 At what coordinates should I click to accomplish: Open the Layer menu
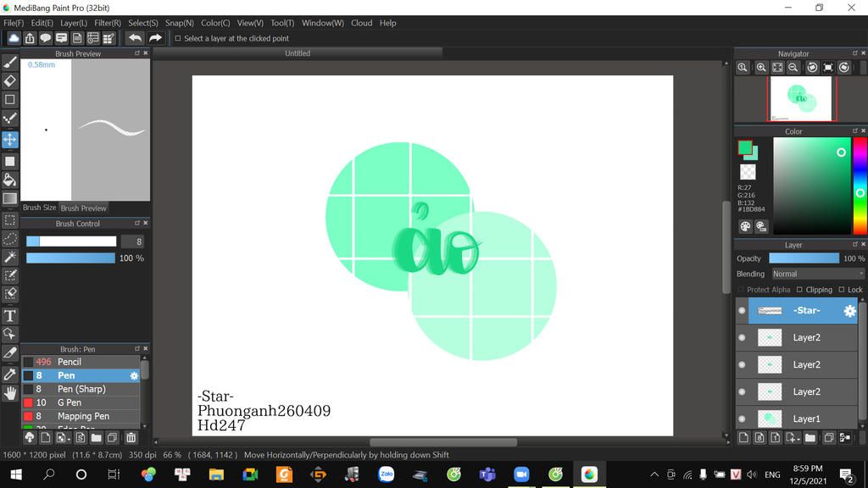74,23
